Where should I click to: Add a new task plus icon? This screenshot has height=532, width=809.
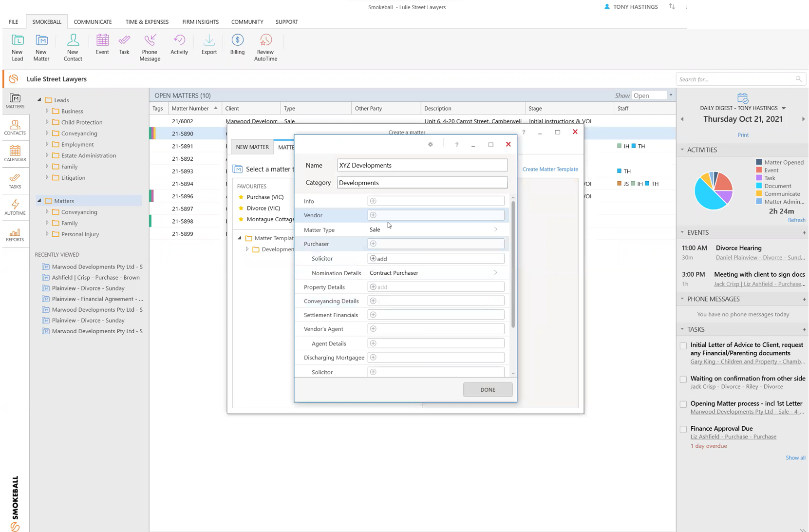click(804, 330)
